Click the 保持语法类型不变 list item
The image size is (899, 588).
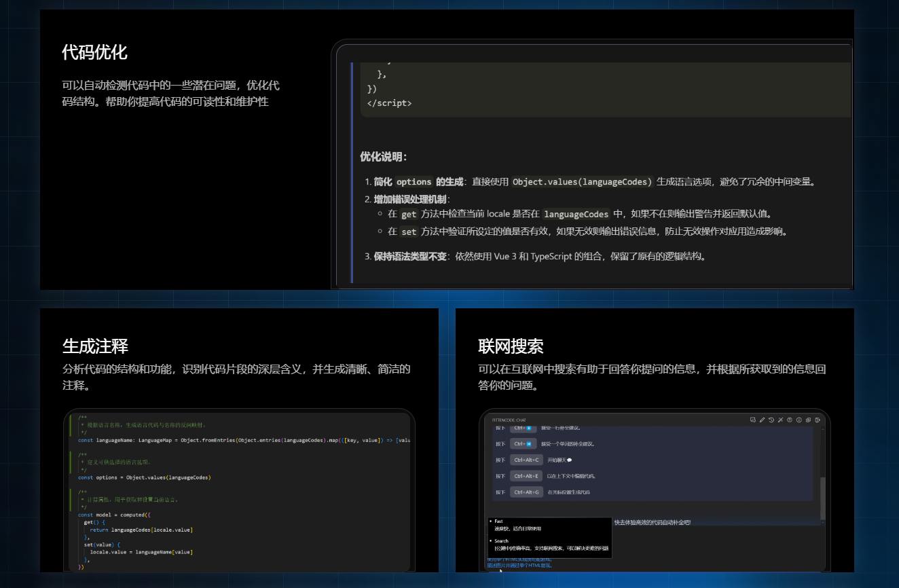tap(410, 257)
